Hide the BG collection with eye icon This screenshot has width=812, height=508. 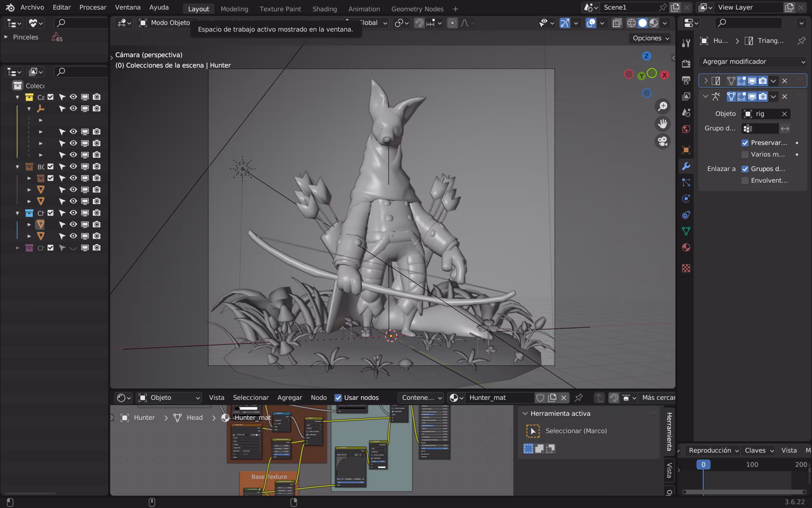point(73,167)
